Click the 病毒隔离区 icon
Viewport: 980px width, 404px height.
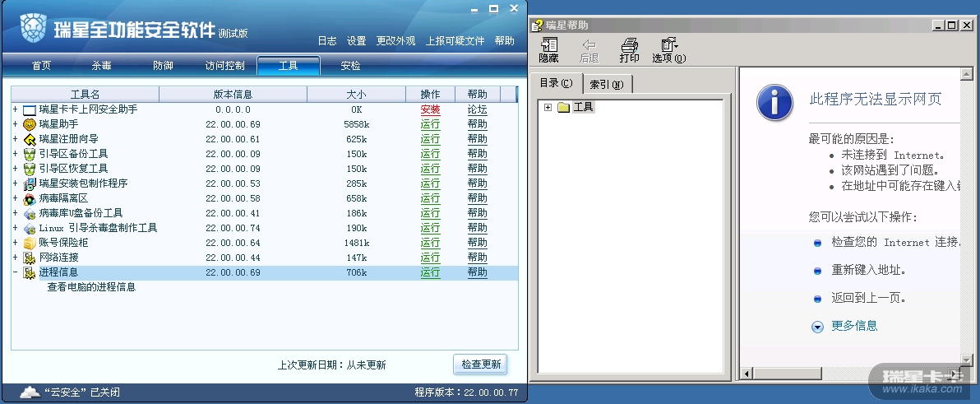[30, 199]
